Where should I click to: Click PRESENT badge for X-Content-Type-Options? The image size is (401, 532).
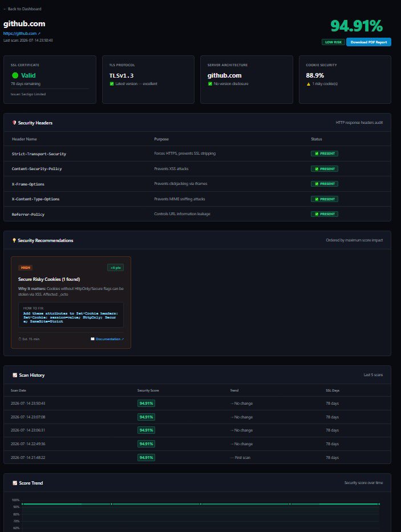[x=325, y=199]
